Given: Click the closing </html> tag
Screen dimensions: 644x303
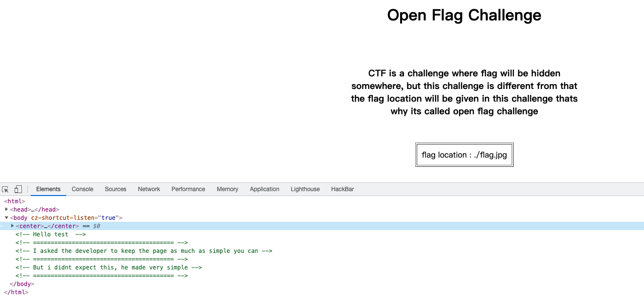Looking at the screenshot, I should click(x=16, y=292).
